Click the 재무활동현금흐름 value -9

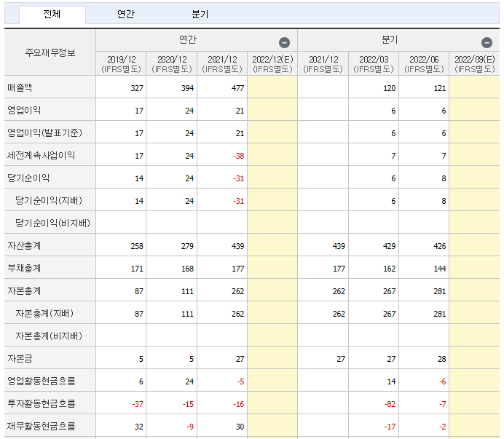tap(190, 427)
